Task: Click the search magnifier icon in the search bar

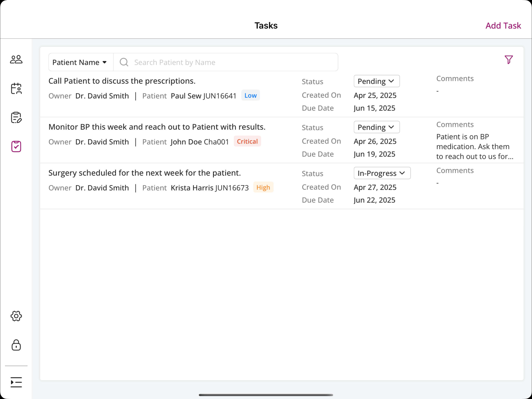Action: [x=124, y=62]
